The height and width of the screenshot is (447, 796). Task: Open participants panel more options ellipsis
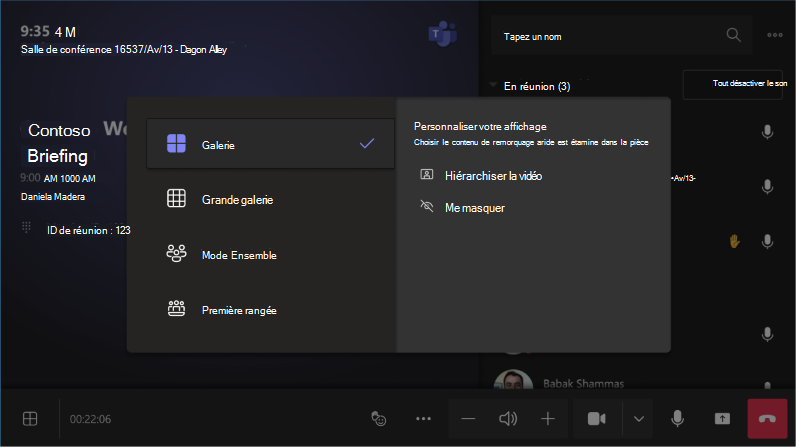775,35
